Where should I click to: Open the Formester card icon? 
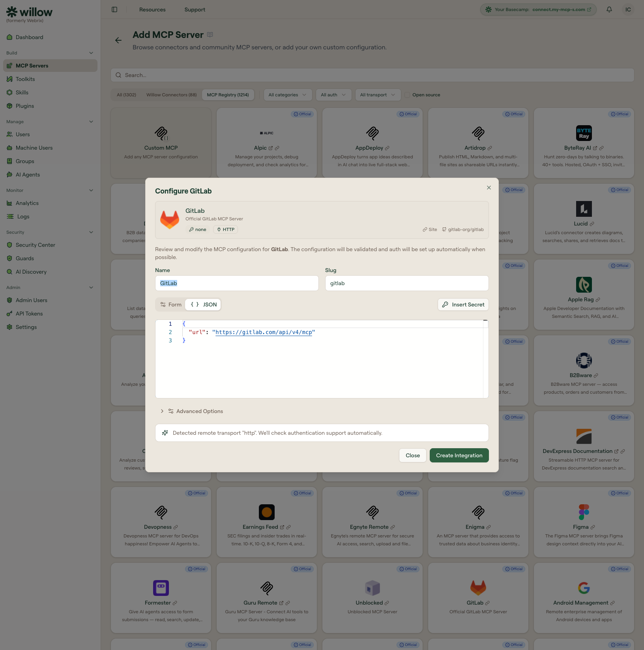tap(161, 588)
